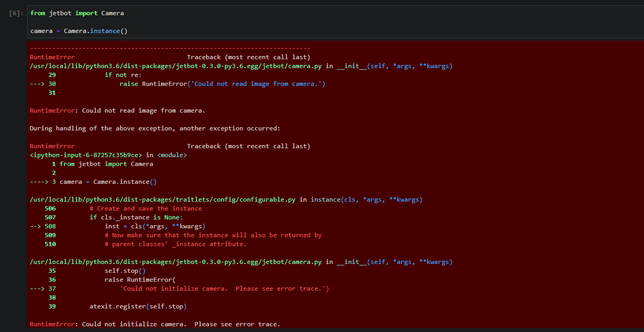Click line 30 raise 'Could not read image' statement
Screen dimensions: 644x332
point(222,84)
